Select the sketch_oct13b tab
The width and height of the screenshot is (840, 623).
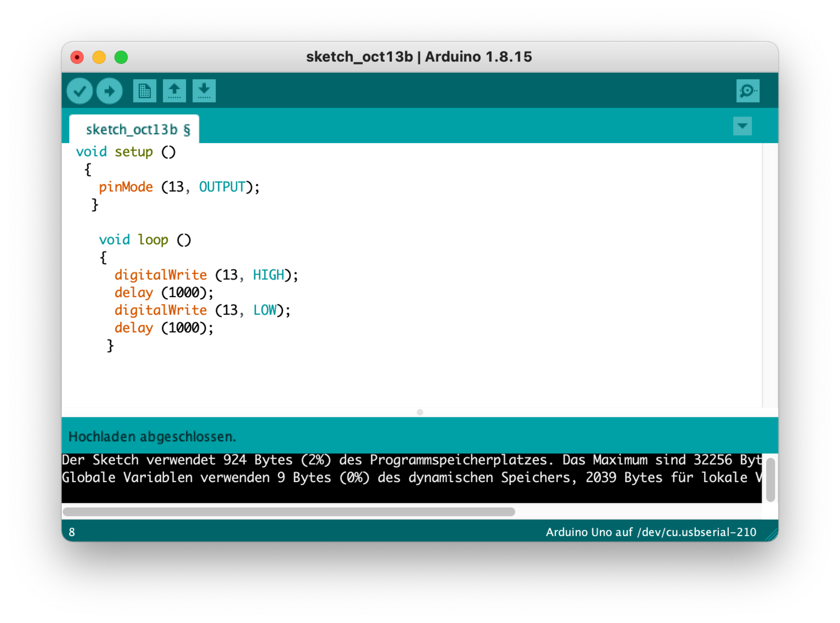click(x=134, y=129)
